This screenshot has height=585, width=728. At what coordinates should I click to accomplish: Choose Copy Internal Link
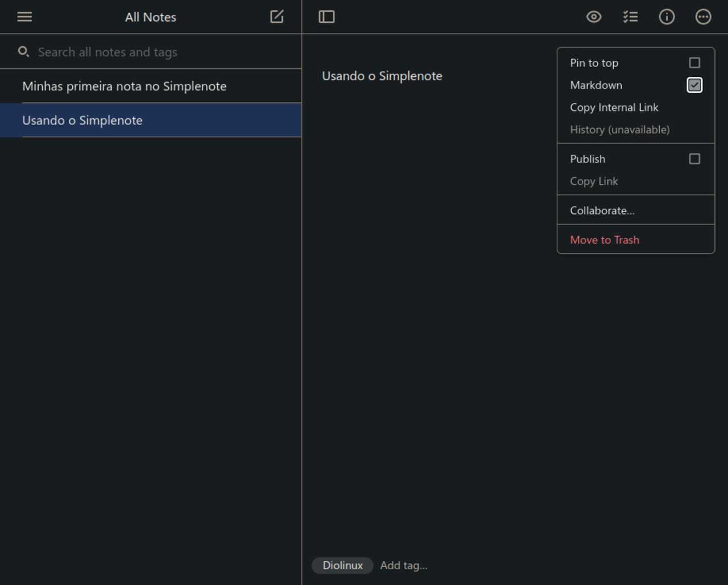pos(614,108)
